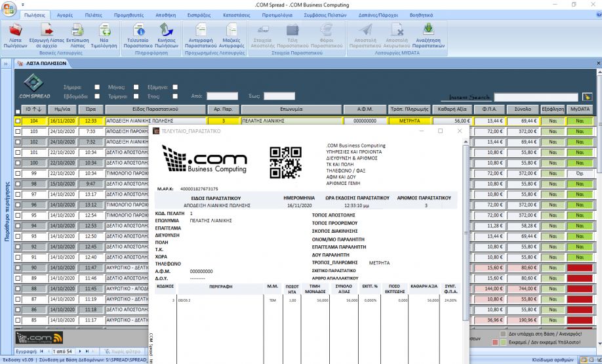Click the record number box '1 από 54'
602x364 pixels.
pyautogui.click(x=63, y=352)
